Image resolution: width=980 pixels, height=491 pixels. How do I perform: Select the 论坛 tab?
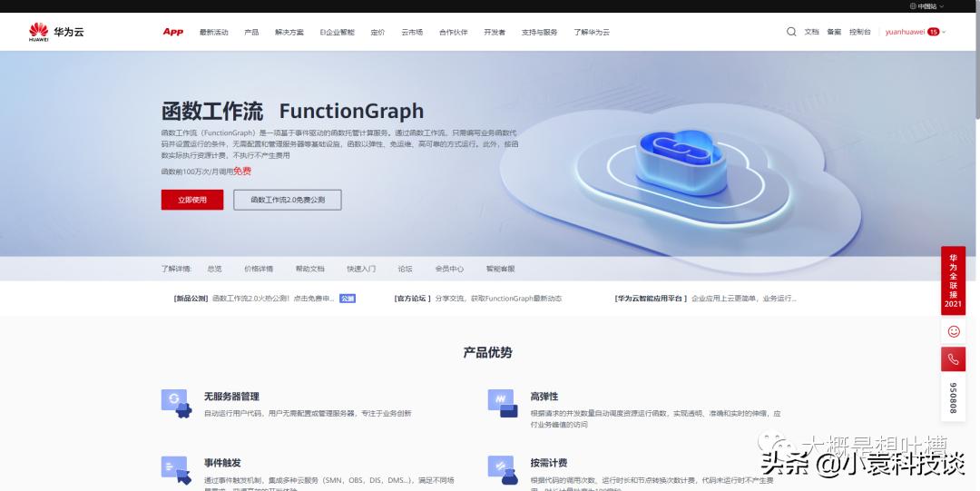pos(405,269)
